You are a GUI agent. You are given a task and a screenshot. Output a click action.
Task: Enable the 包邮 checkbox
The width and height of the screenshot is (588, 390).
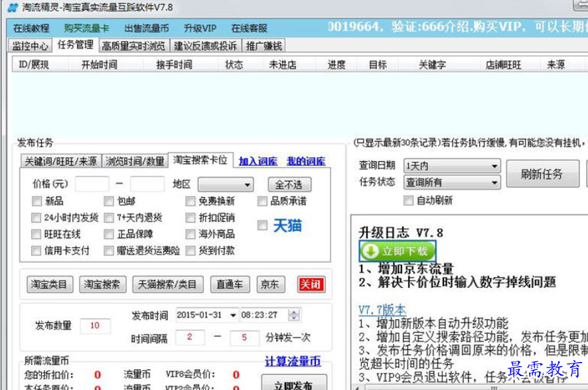tap(109, 202)
